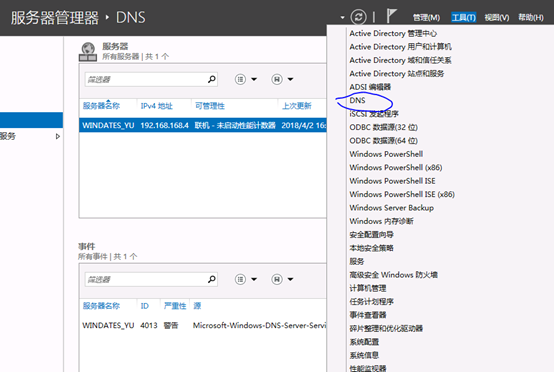Viewport: 554px width, 372px height.
Task: Open 事件查看器 menu entry
Action: 368,315
